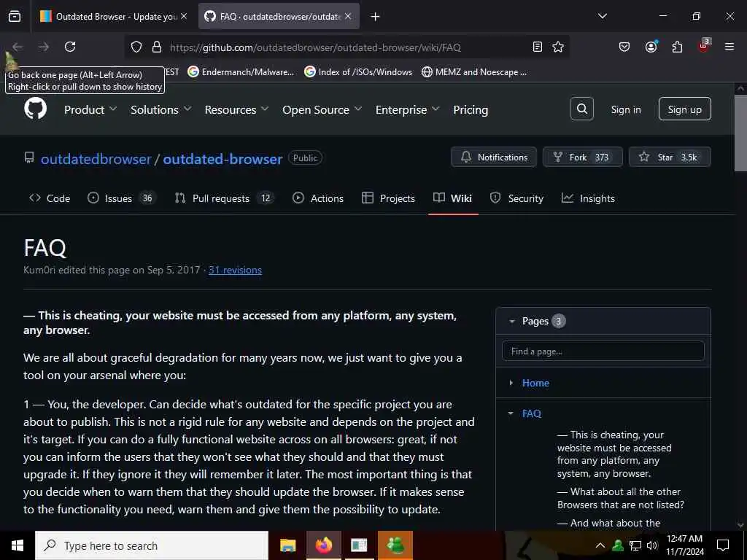Click the Sign in link

tap(626, 109)
